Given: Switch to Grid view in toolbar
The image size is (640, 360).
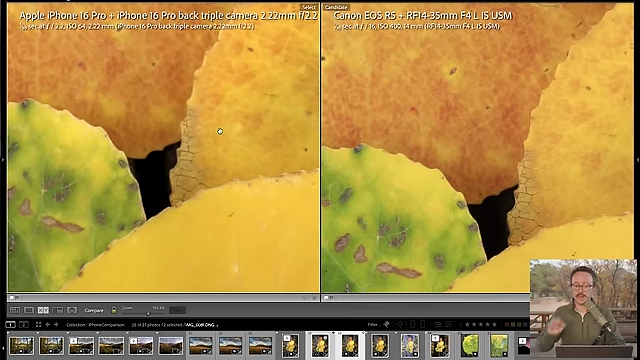Looking at the screenshot, I should (x=15, y=310).
